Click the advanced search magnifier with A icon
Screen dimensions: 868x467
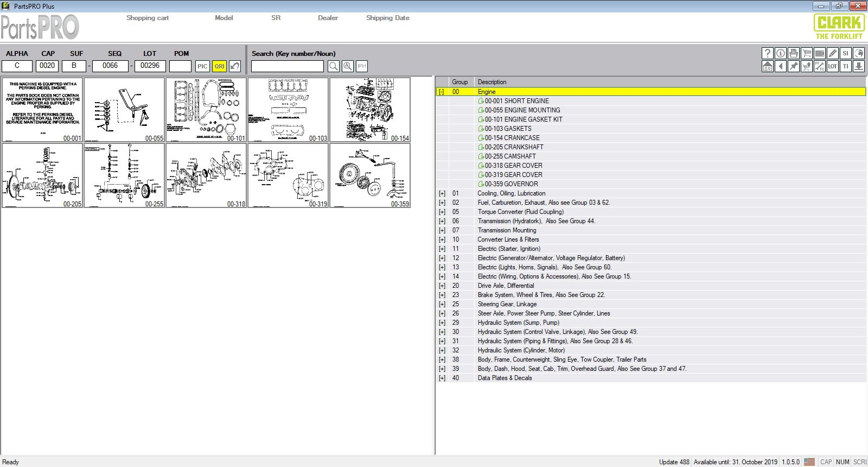(x=348, y=66)
